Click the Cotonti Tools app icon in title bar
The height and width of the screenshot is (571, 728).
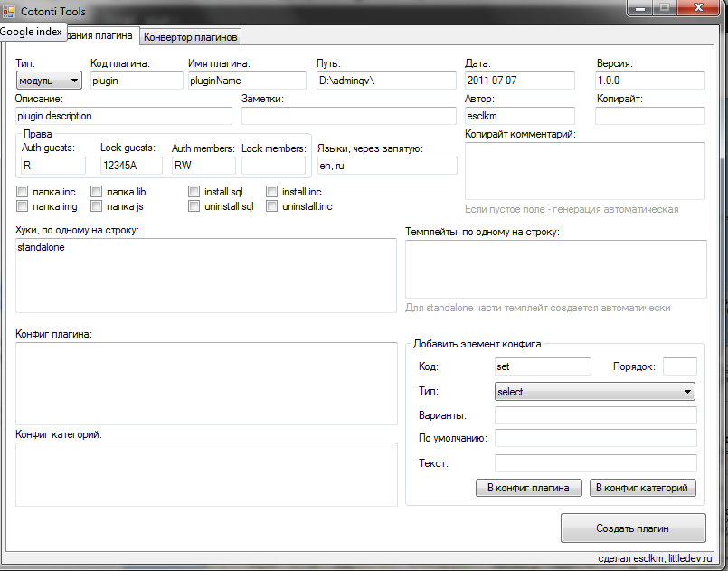(x=9, y=11)
